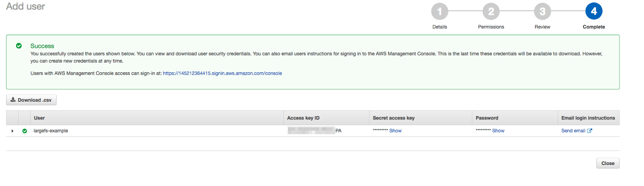The height and width of the screenshot is (186, 644).
Task: Click the Send email link
Action: (573, 131)
